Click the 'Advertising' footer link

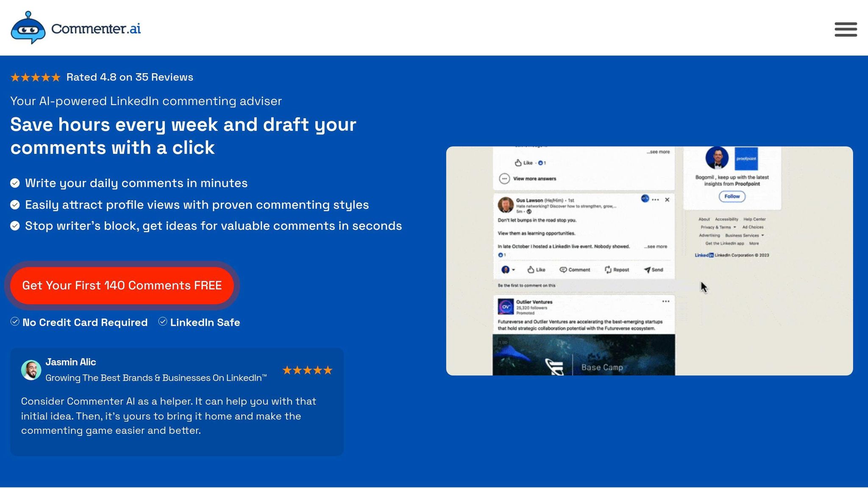(x=709, y=236)
